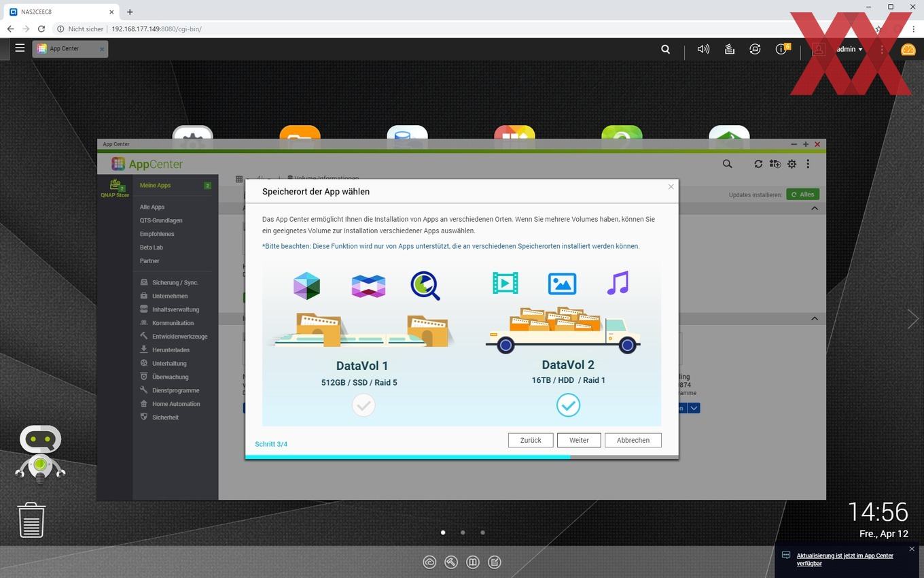Open the volume control speaker icon
The image size is (924, 578).
(x=703, y=49)
